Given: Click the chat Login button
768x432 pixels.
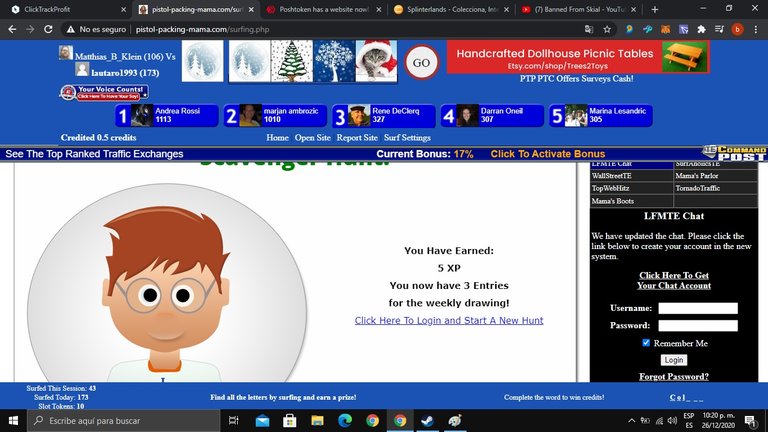Looking at the screenshot, I should 674,360.
